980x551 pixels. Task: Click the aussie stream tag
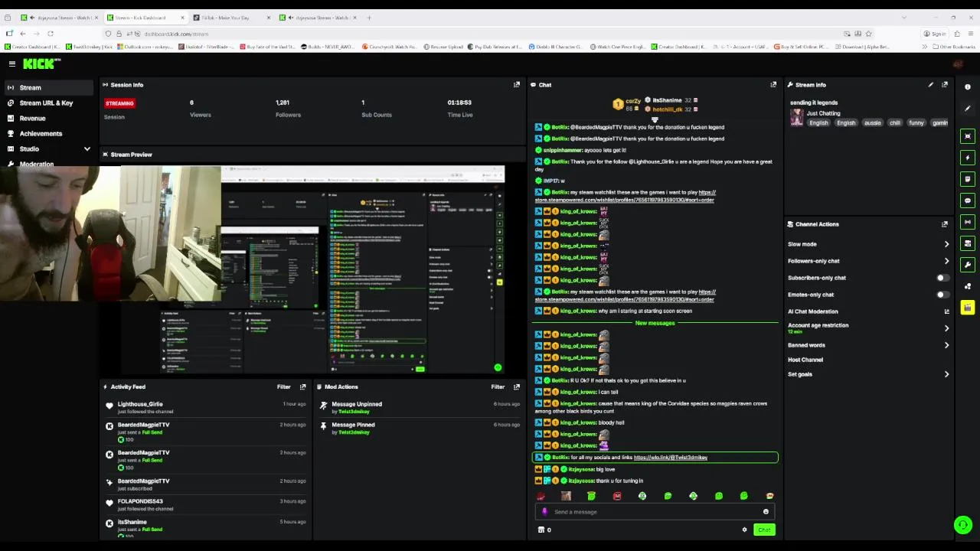point(872,123)
